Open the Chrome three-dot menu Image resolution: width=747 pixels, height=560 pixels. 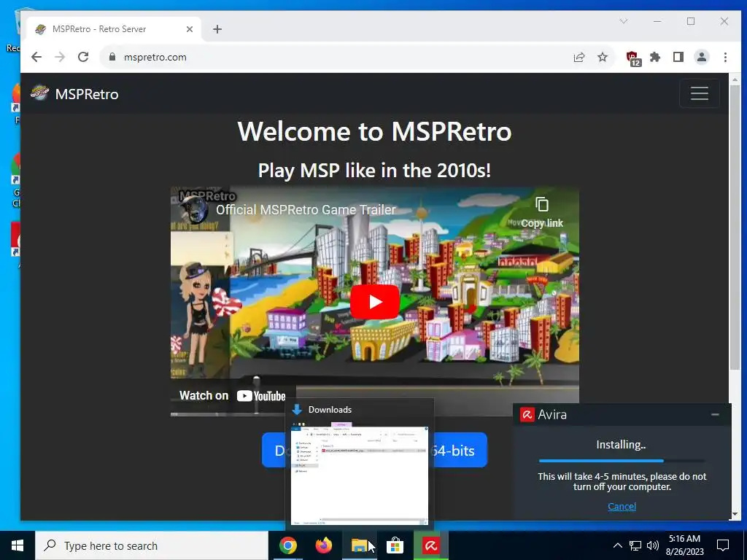coord(725,57)
